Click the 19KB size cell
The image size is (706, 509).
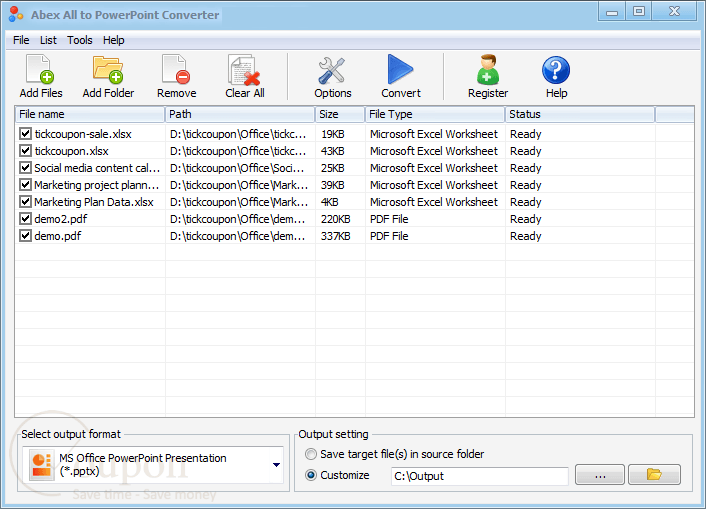(333, 134)
